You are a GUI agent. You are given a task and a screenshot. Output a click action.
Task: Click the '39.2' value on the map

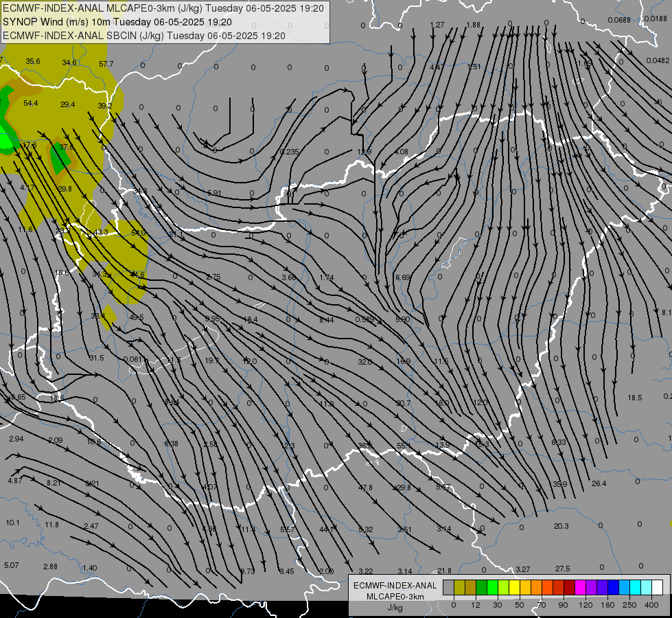[x=104, y=106]
